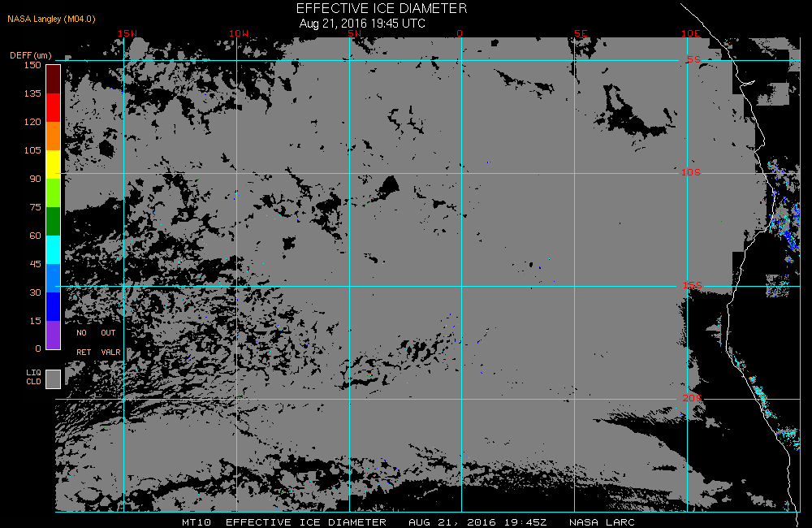Click the 45 value on the scale
This screenshot has width=812, height=528.
(35, 264)
